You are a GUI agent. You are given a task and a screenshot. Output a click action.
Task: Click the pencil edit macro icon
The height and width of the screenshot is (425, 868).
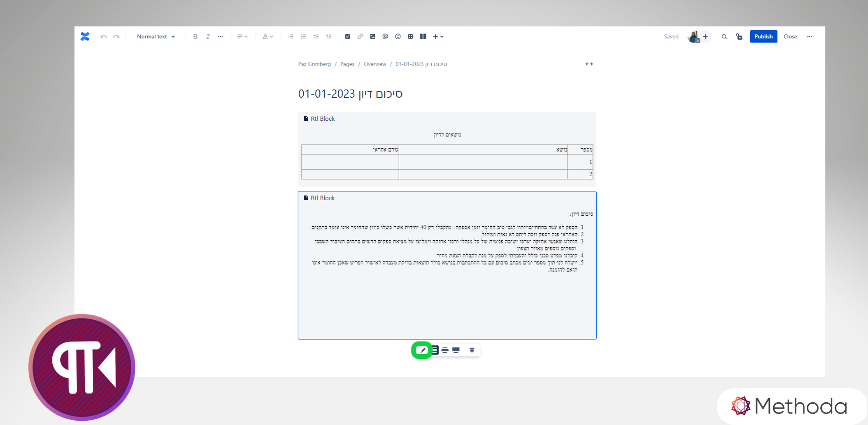423,350
